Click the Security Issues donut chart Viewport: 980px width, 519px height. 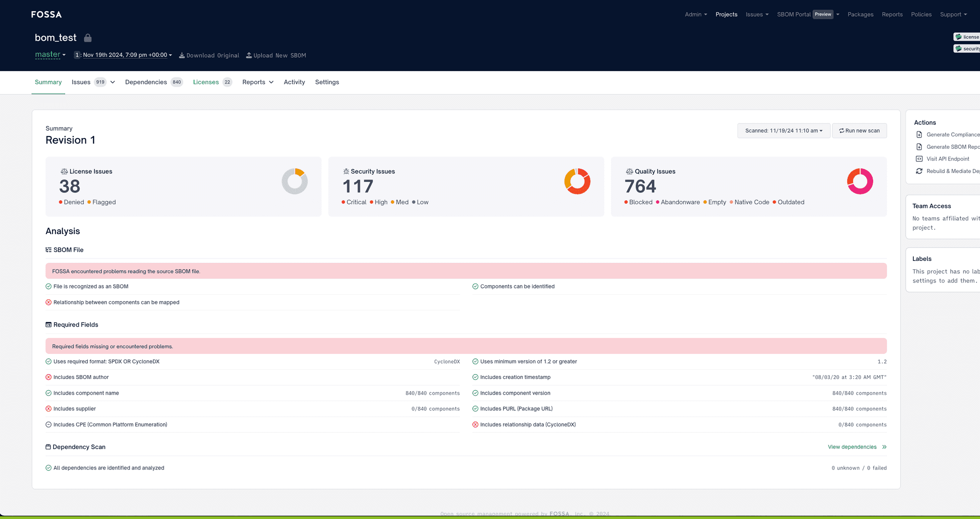577,181
